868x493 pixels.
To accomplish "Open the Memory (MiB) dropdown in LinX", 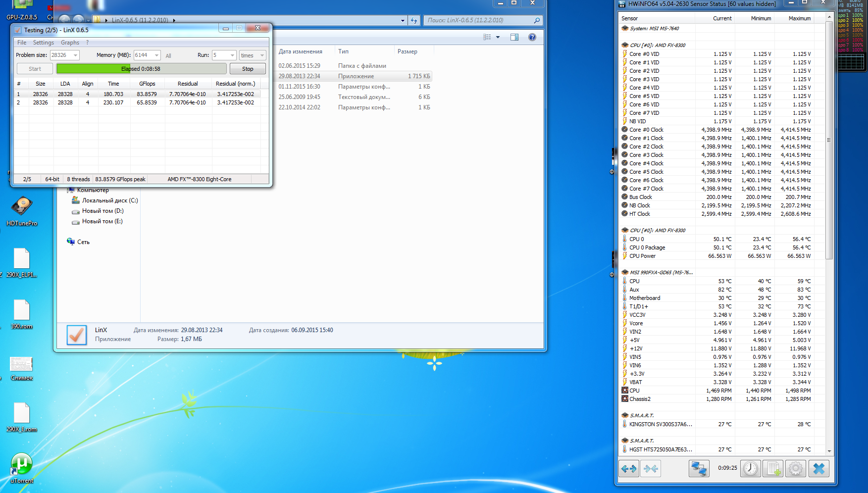I will [x=156, y=55].
